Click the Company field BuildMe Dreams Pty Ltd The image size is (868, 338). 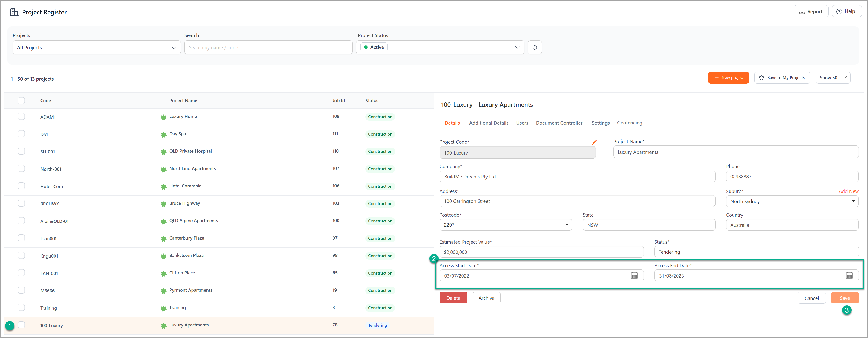coord(577,177)
